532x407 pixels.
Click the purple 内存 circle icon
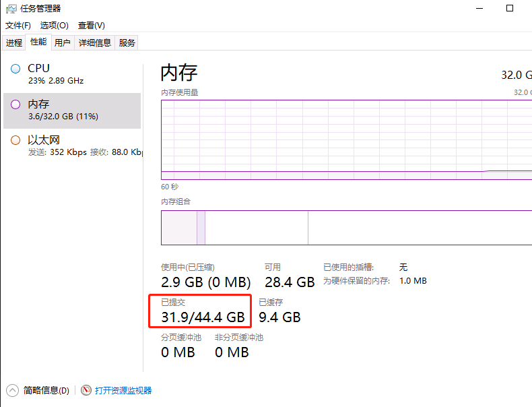pyautogui.click(x=15, y=104)
